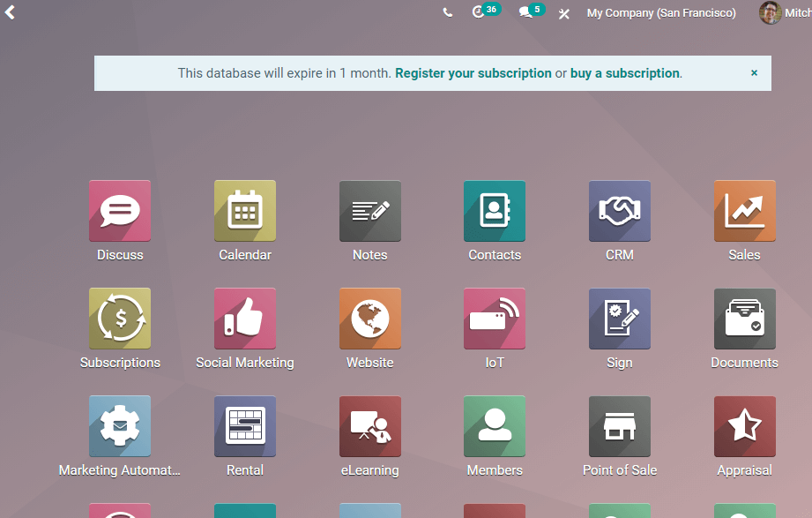The height and width of the screenshot is (518, 812).
Task: Click the back arrow in top bar
Action: click(x=10, y=12)
